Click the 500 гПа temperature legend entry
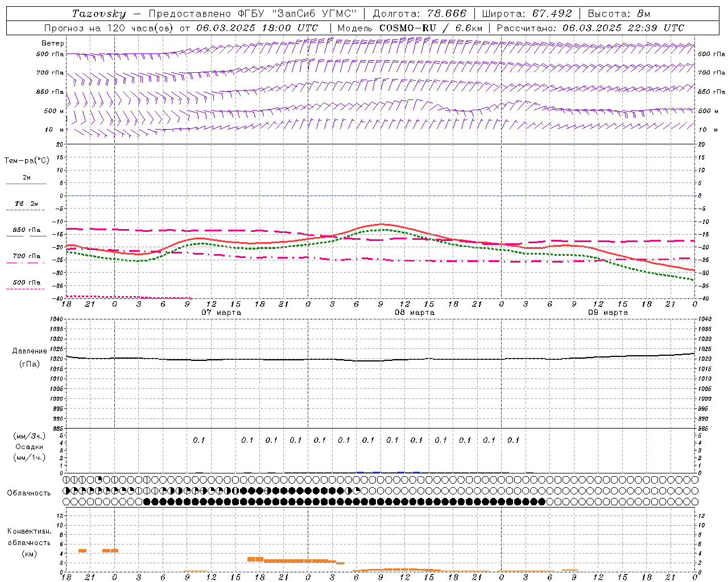Screen dimensions: 728x582 coord(26,282)
